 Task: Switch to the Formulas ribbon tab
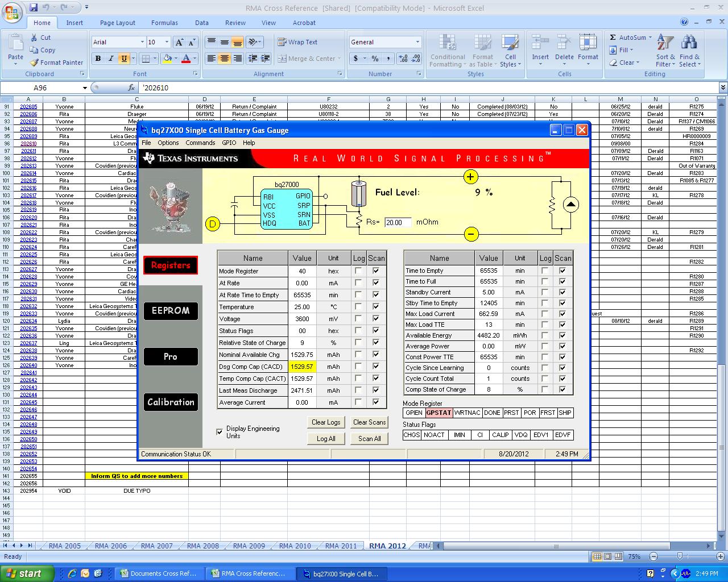coord(164,23)
